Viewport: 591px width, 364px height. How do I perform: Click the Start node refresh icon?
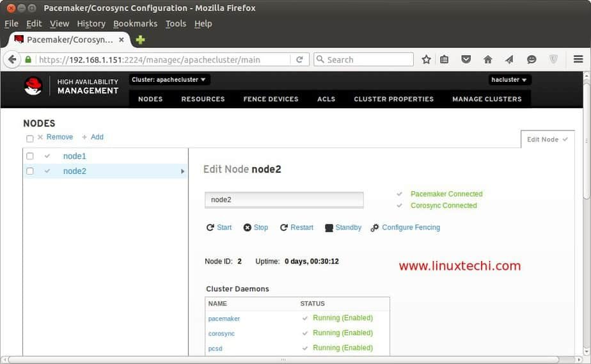(210, 228)
